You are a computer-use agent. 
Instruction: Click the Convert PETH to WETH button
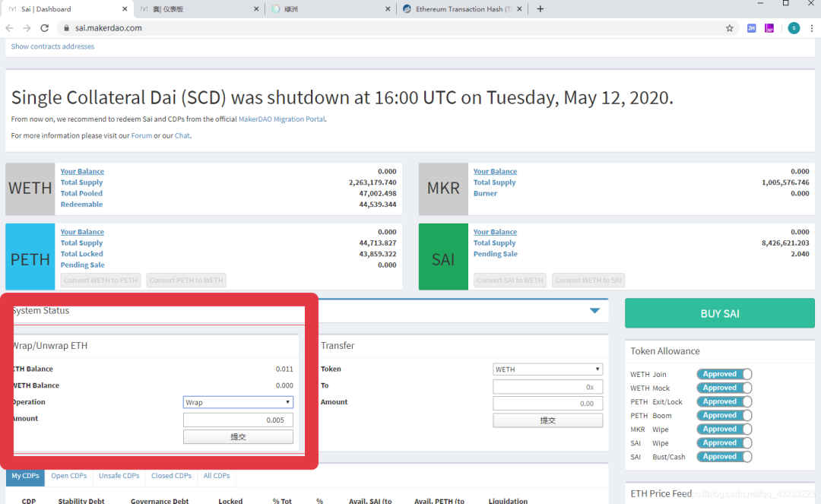186,281
